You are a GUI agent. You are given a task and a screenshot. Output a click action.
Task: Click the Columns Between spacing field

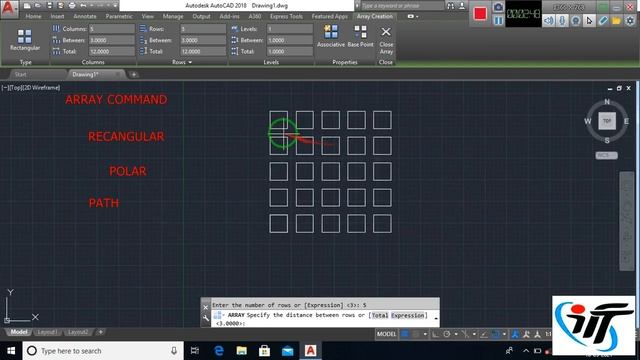click(111, 40)
